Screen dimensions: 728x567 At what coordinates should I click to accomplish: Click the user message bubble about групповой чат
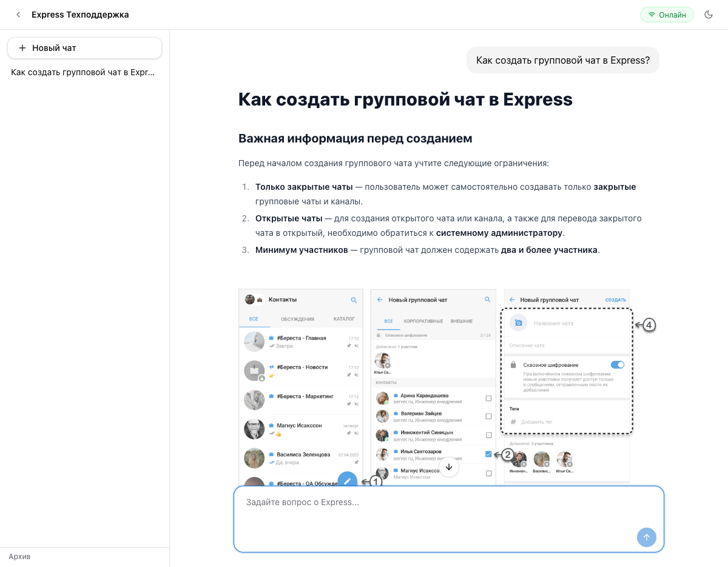click(562, 60)
